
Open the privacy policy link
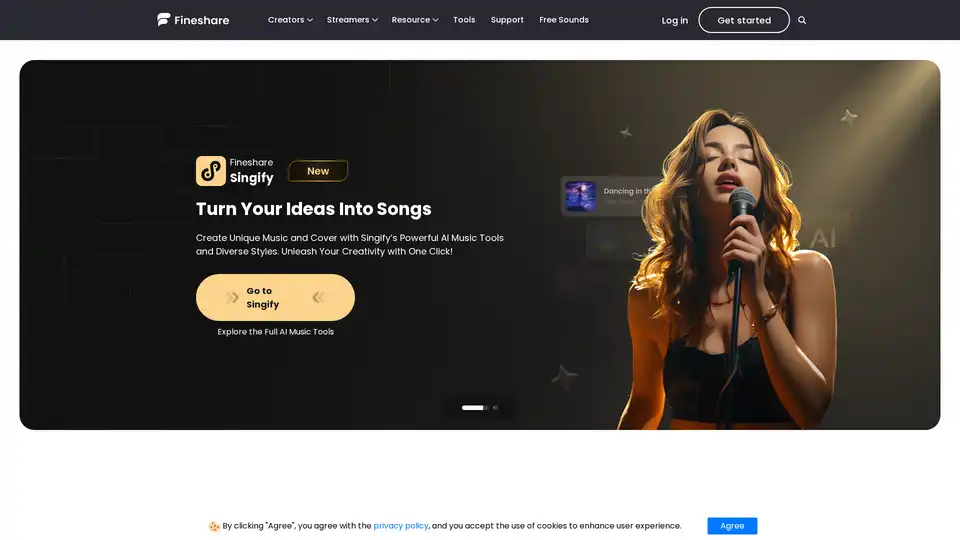[401, 526]
